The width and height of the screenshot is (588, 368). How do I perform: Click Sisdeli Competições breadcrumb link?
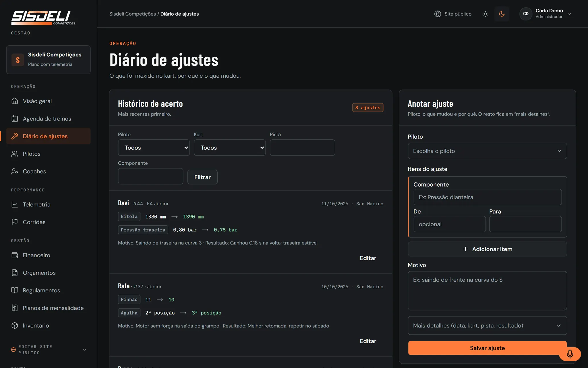point(133,14)
